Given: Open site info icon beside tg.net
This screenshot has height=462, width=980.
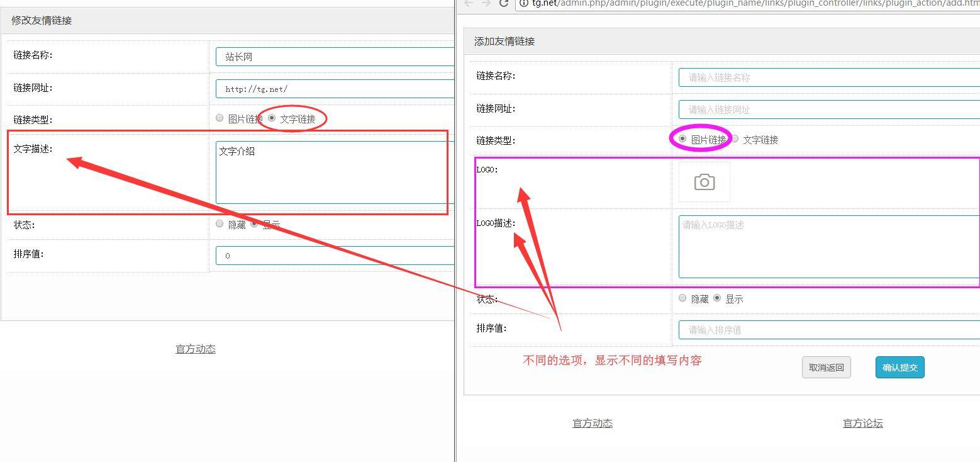Looking at the screenshot, I should point(523,3).
